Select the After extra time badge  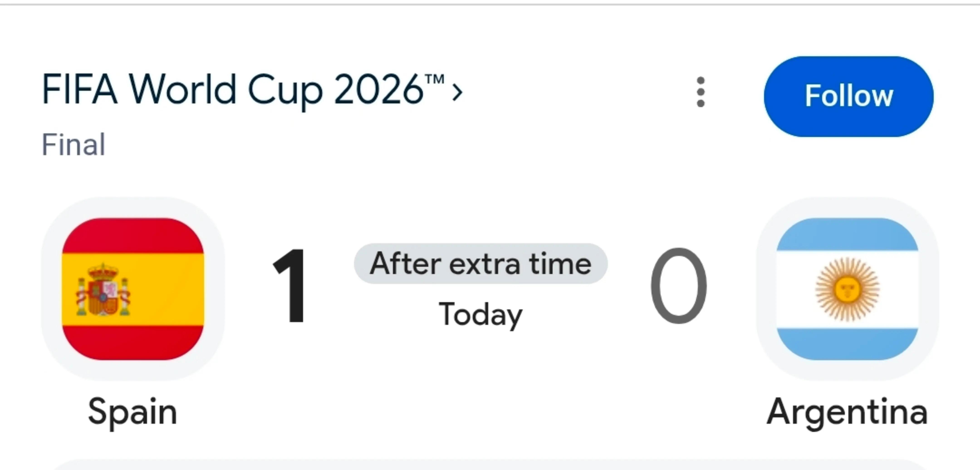point(480,264)
